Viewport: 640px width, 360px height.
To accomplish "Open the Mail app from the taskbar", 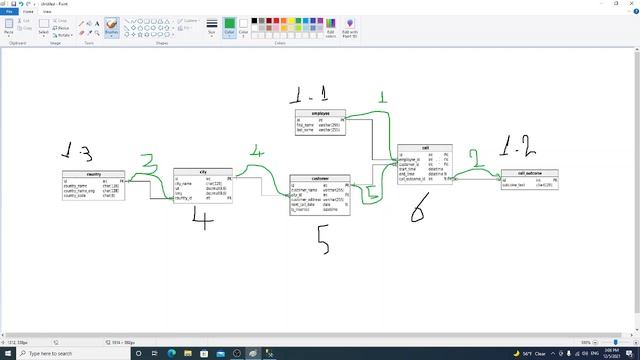I will click(x=220, y=353).
